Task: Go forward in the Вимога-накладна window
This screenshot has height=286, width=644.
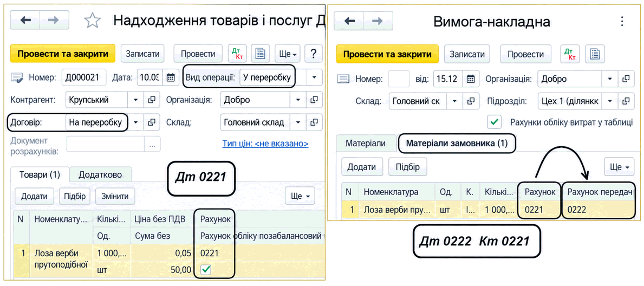Action: coord(378,21)
